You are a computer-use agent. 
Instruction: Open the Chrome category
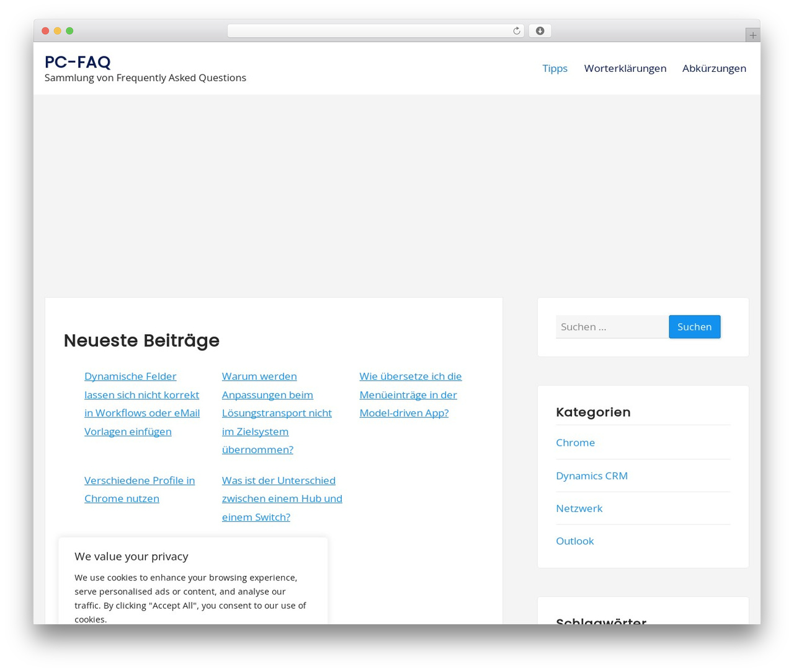click(x=575, y=443)
